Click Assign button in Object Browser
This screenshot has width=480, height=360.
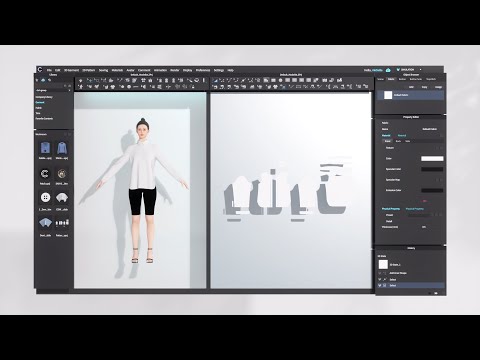(438, 87)
